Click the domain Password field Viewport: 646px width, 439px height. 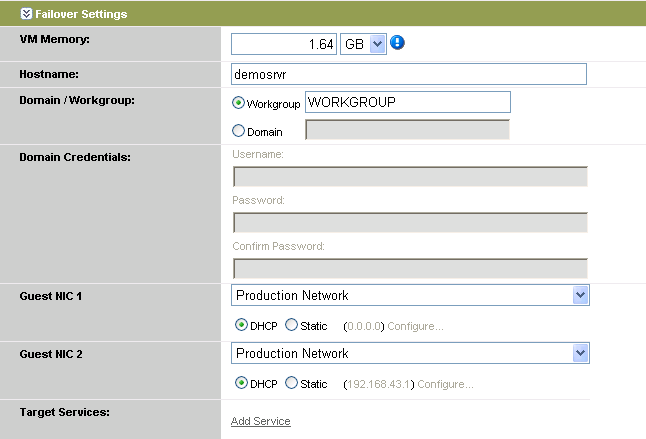(x=410, y=222)
